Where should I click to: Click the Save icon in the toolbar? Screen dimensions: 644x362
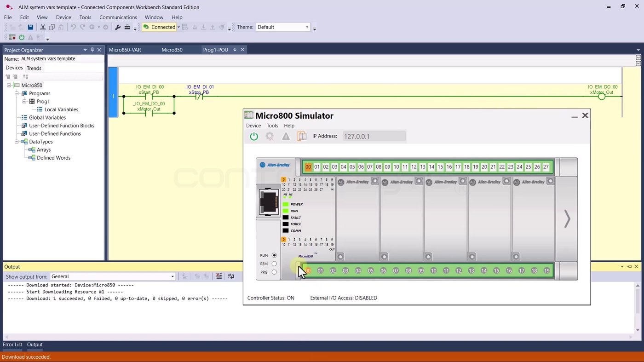coord(30,27)
